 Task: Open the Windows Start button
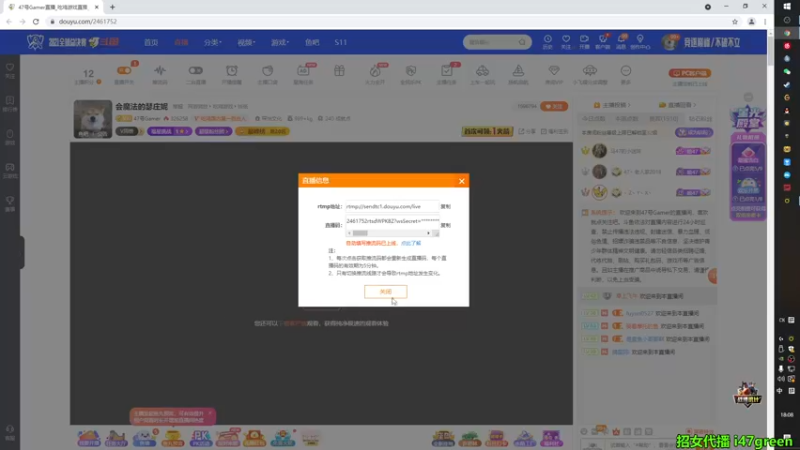(x=787, y=6)
